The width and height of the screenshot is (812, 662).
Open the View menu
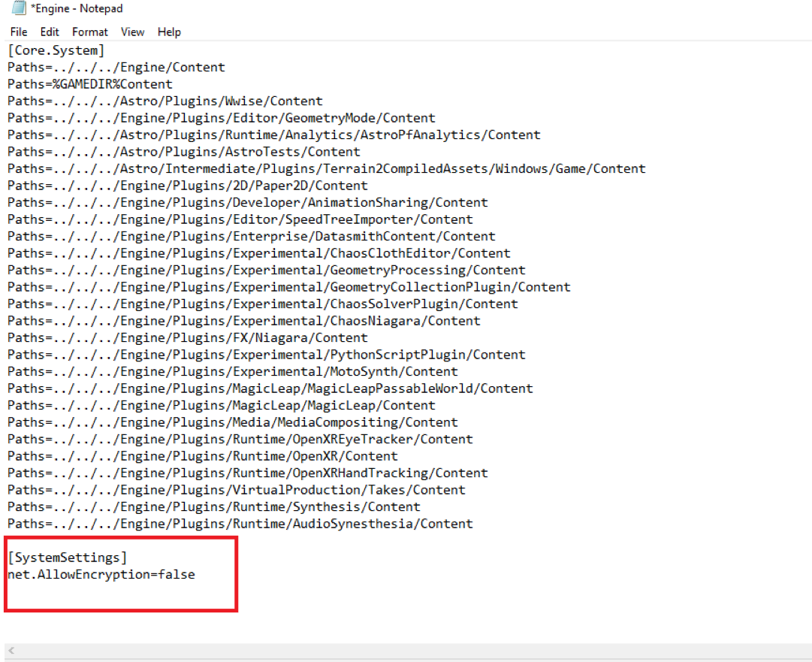(x=132, y=32)
